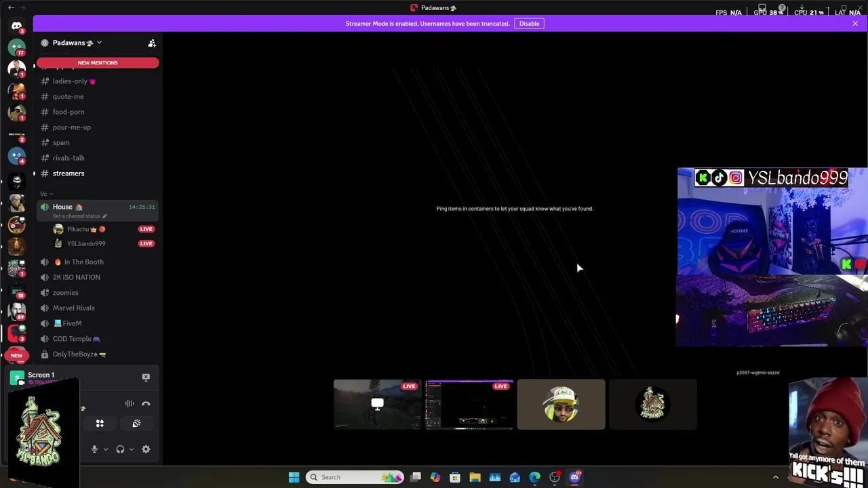Click the red NEW pill in server list
This screenshot has height=488, width=868.
(x=16, y=355)
